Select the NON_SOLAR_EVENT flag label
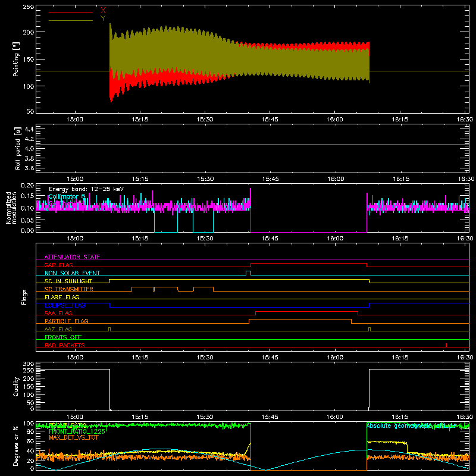Image resolution: width=476 pixels, height=476 pixels. [x=72, y=273]
